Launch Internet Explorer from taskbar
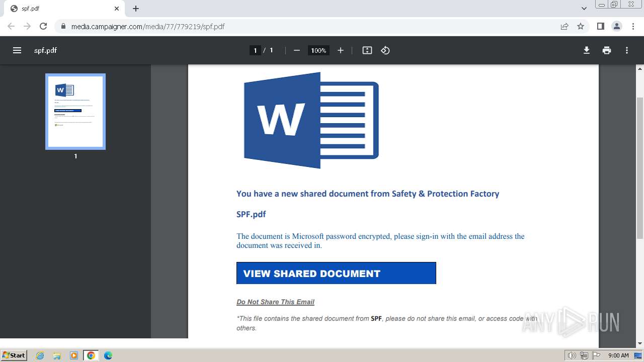The width and height of the screenshot is (644, 362). click(x=40, y=355)
